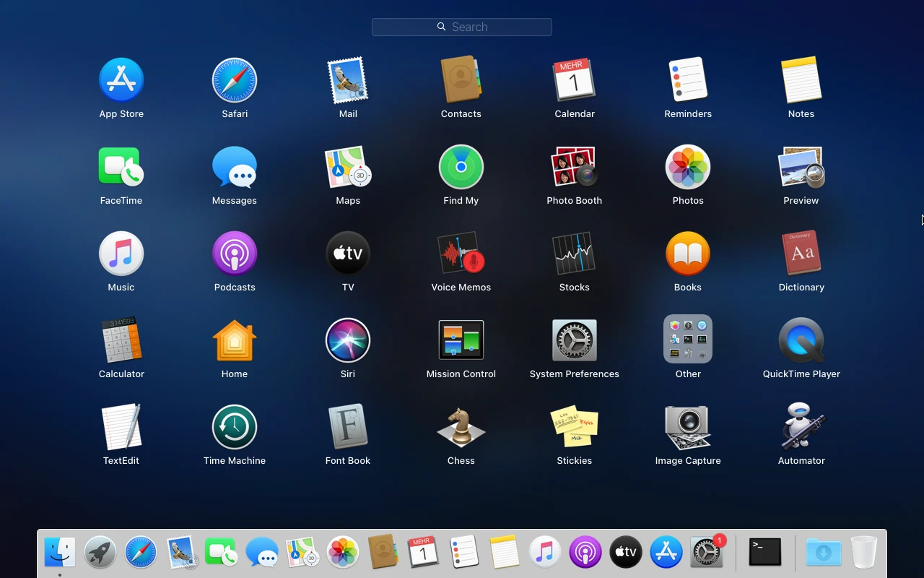Open Siri from Launchpad

348,340
